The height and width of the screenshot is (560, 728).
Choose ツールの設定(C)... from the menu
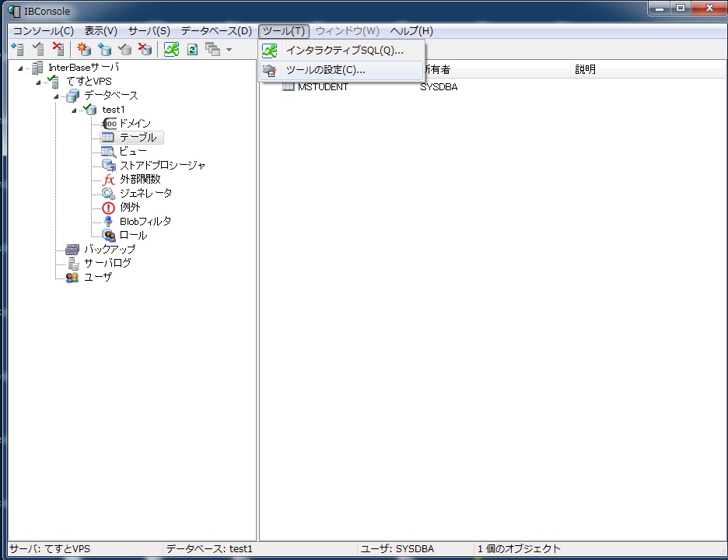tap(341, 70)
